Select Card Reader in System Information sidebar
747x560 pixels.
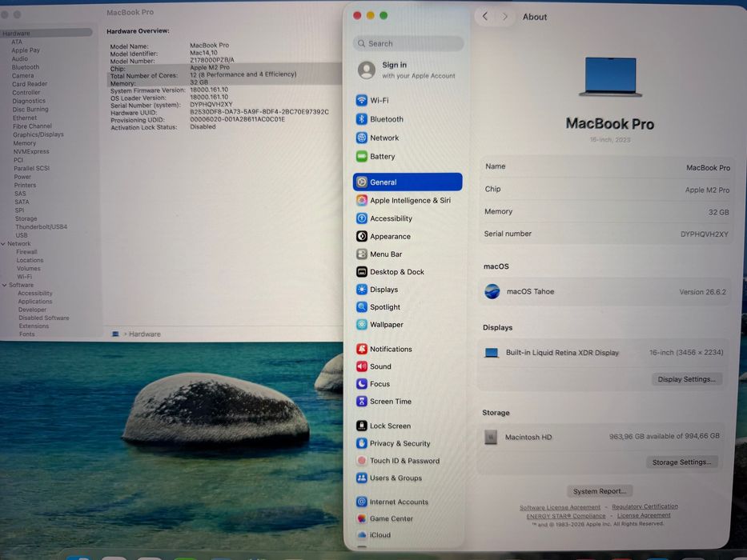tap(30, 84)
